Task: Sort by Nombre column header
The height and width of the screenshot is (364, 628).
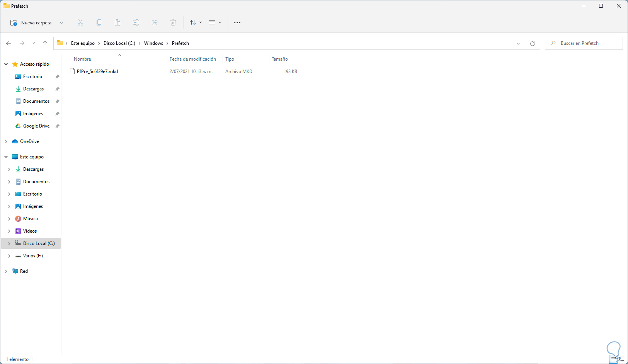Action: pyautogui.click(x=82, y=59)
